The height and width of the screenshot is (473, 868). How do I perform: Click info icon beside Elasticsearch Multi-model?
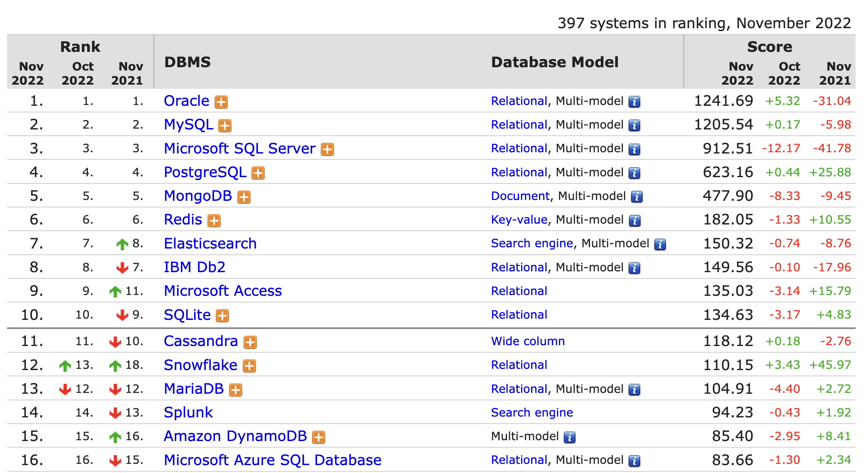(660, 244)
